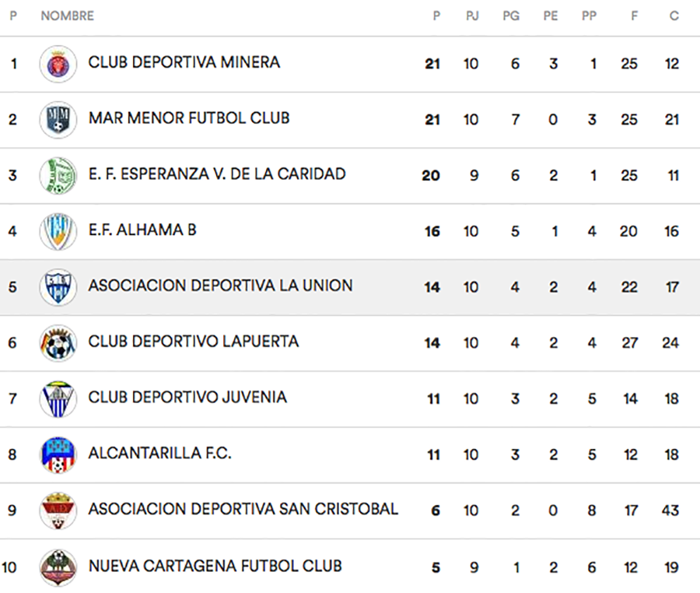Screen dimensions: 700x593
Task: Click the Mar Menor Futbol Club badge
Action: (x=58, y=120)
